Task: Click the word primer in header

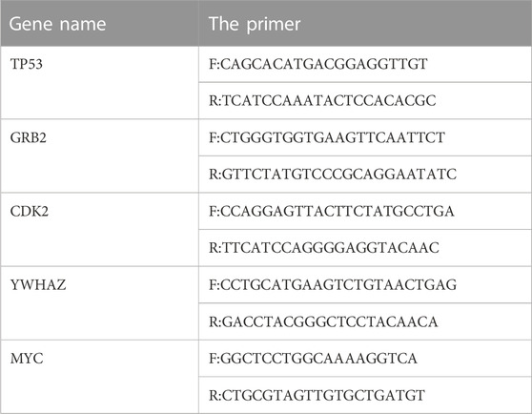Action: click(274, 26)
